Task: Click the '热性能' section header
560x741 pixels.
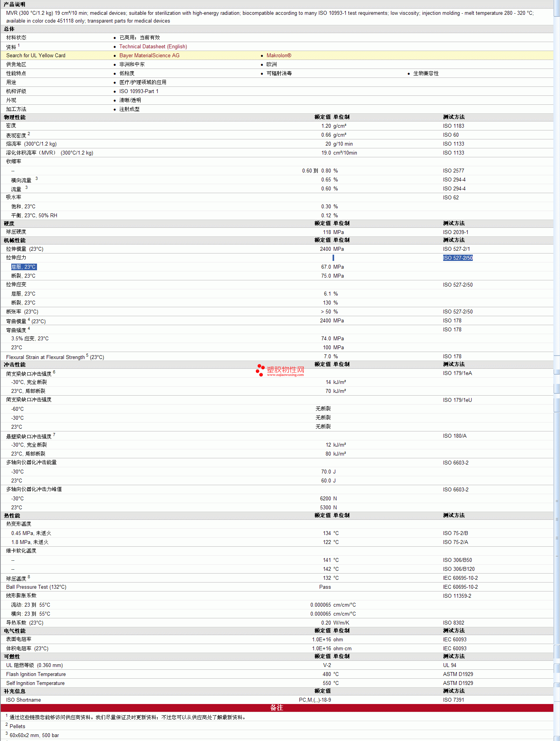Action: (x=12, y=516)
